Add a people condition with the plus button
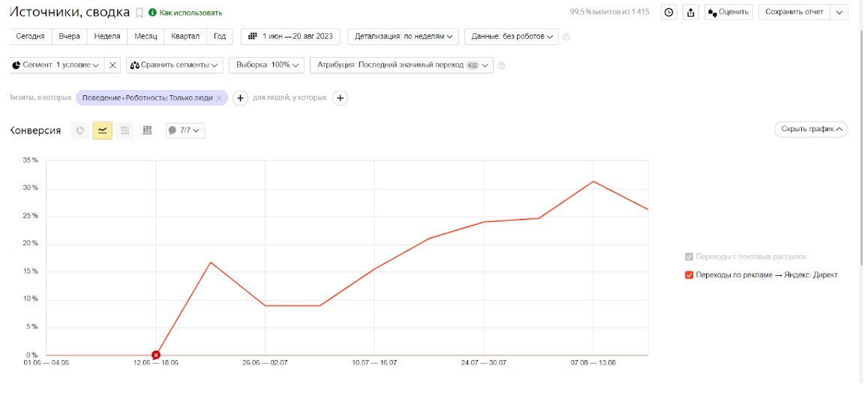 tap(340, 98)
